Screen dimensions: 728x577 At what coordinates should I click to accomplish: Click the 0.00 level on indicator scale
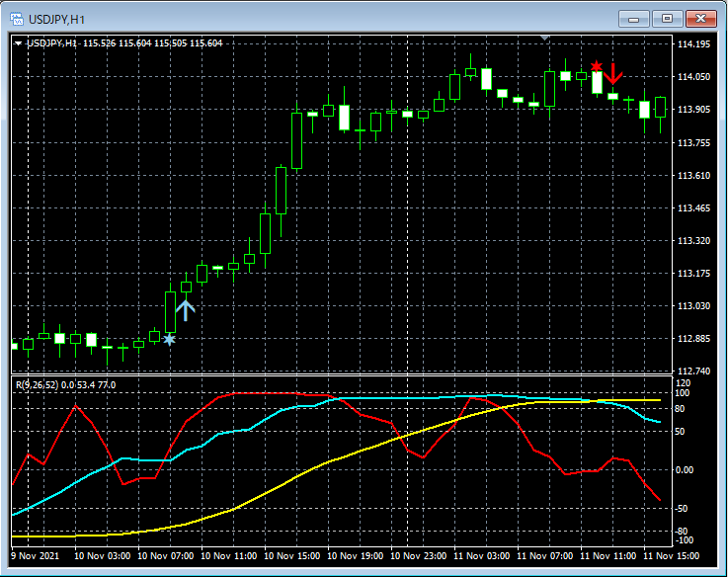(685, 469)
